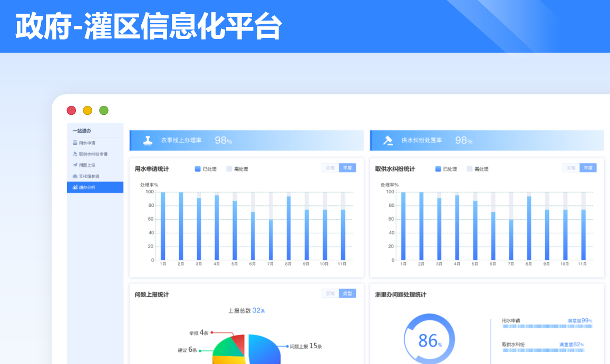Select 区域 toggle in 问题上报统计 card

click(330, 293)
